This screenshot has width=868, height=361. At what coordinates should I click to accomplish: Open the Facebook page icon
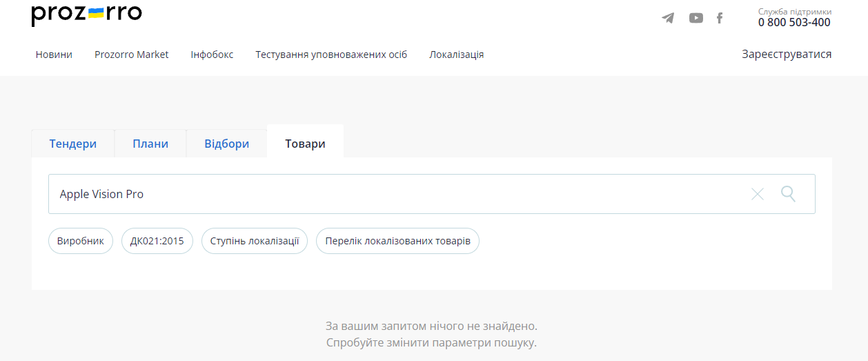720,18
